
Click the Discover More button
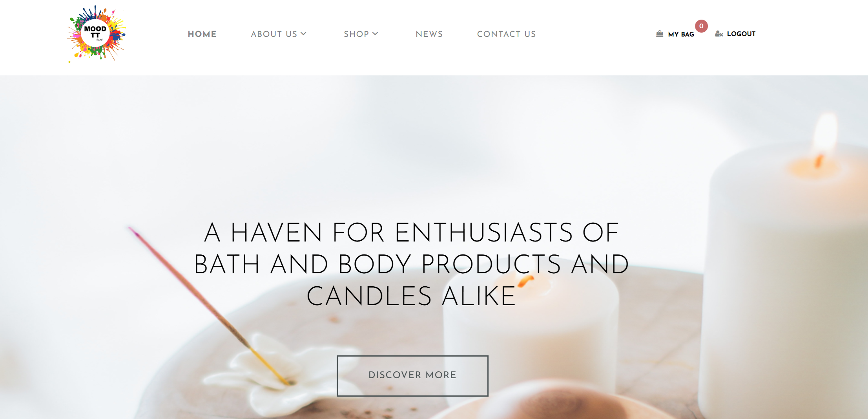pos(412,376)
